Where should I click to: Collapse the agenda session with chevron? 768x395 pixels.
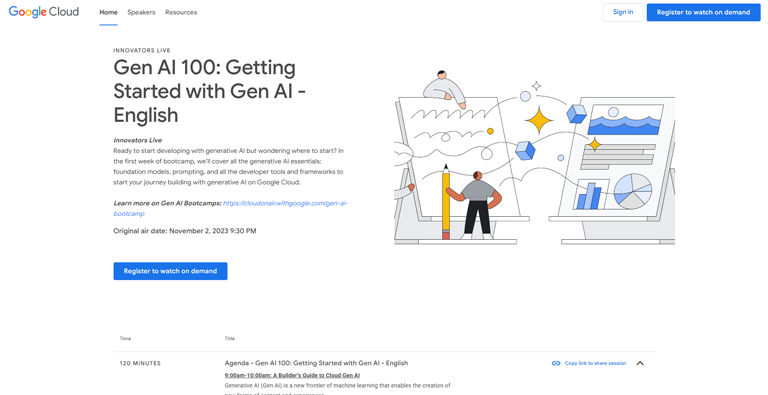point(640,363)
